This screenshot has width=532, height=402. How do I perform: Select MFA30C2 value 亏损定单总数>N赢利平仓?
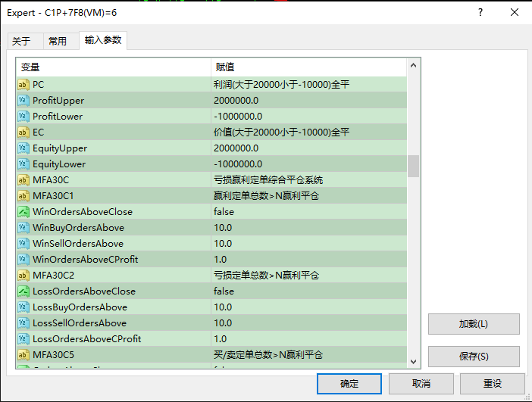(x=266, y=276)
